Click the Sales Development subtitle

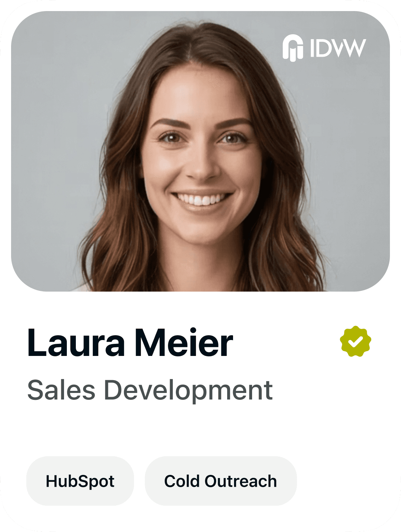coord(150,390)
